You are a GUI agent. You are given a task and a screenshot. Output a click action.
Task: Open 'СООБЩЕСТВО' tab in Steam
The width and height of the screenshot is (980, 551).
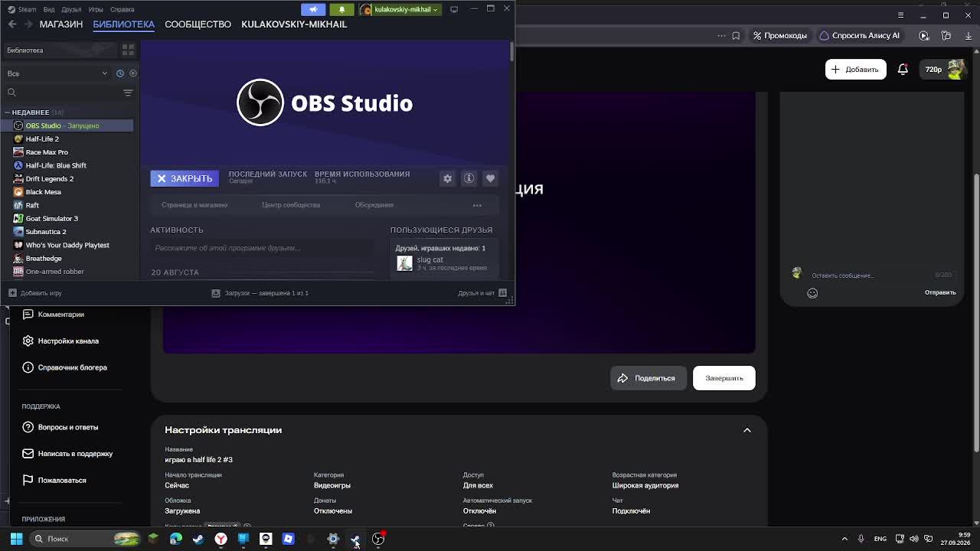pos(198,24)
